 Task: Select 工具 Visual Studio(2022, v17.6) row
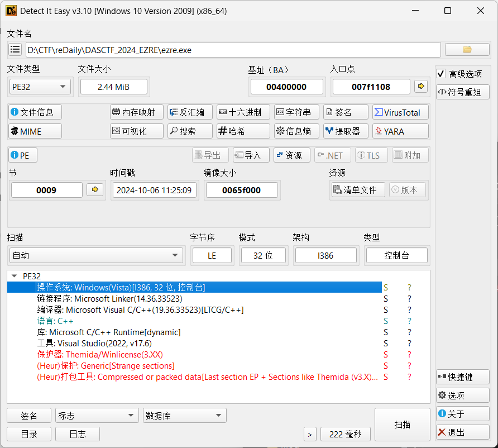click(194, 344)
